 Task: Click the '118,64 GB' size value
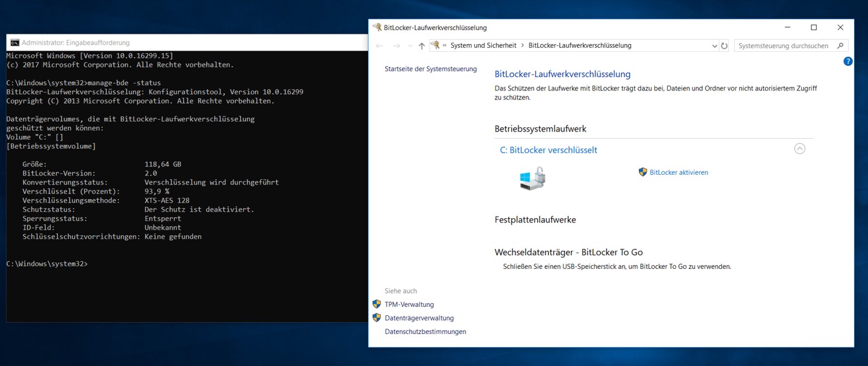pos(163,164)
